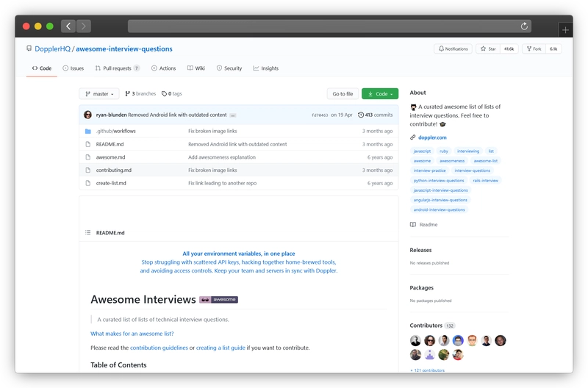588x388 pixels.
Task: Select the angularjs-interview-questions topic tag
Action: click(440, 200)
